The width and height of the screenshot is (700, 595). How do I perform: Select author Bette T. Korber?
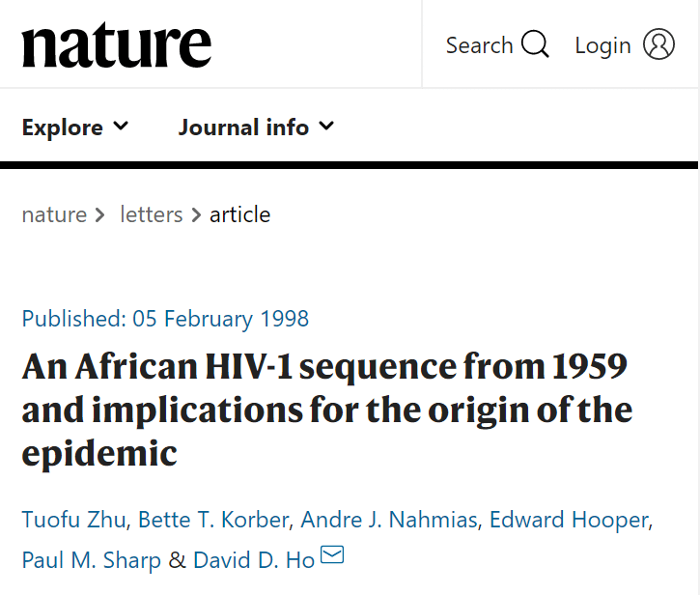[x=213, y=520]
